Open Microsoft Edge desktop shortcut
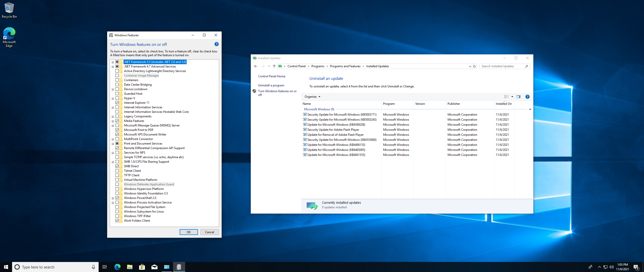The width and height of the screenshot is (644, 272). (x=9, y=37)
